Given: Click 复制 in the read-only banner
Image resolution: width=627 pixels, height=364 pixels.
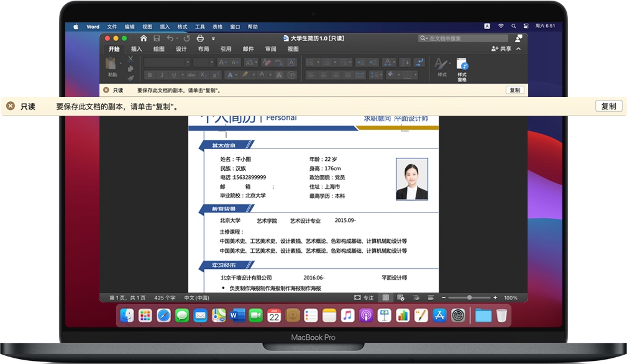Looking at the screenshot, I should coord(608,106).
